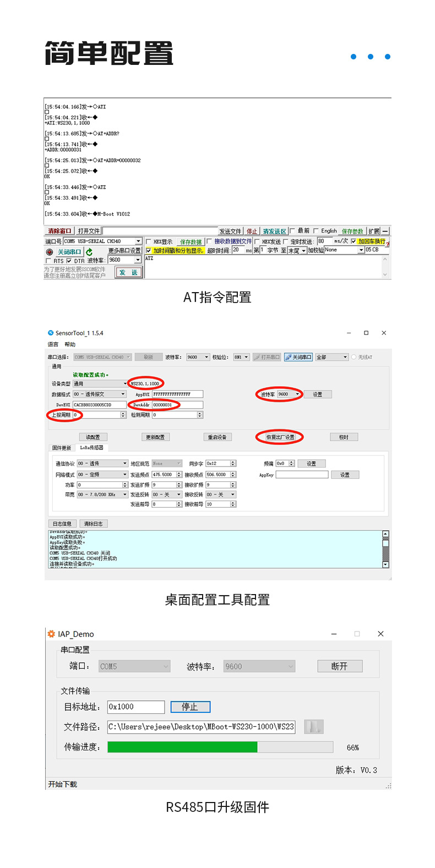This screenshot has height=868, width=435.
Task: Click the file browse icon next to 文件路径
Action: tap(313, 727)
